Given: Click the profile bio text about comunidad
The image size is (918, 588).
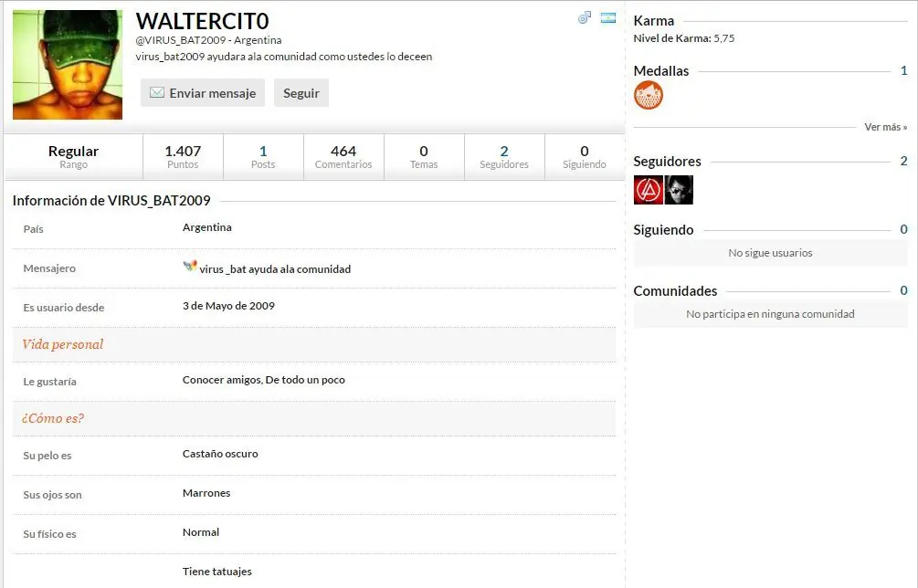Looking at the screenshot, I should 284,57.
